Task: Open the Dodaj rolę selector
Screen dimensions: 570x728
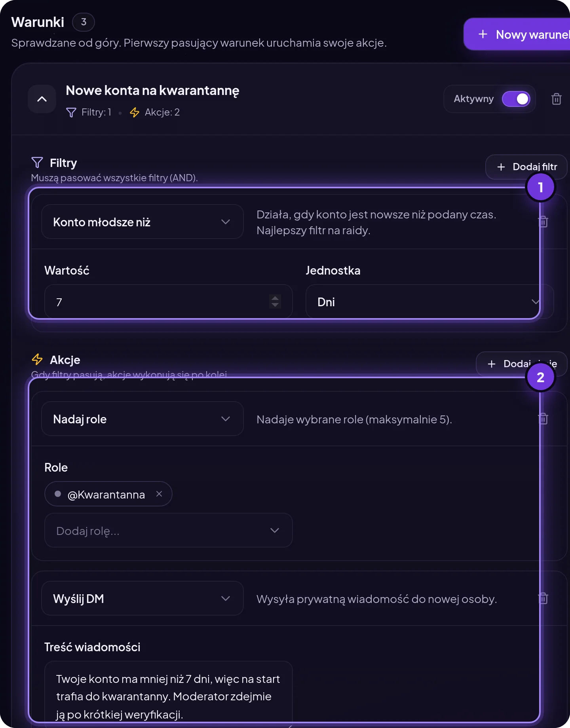Action: pos(169,530)
